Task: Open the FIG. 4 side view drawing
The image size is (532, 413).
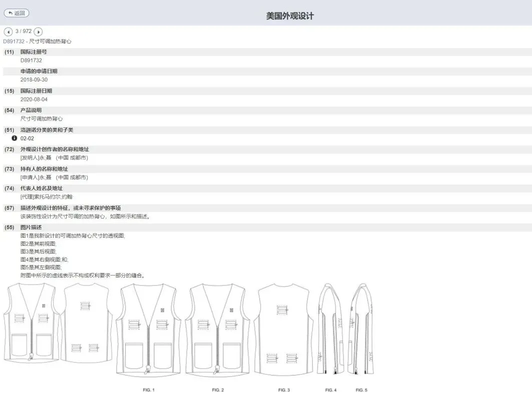Action: tap(330, 329)
